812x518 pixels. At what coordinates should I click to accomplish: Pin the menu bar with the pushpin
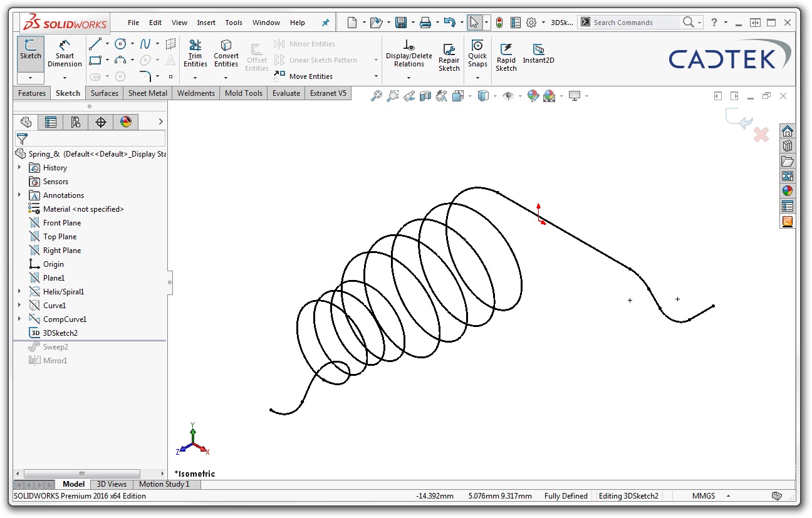tap(325, 22)
